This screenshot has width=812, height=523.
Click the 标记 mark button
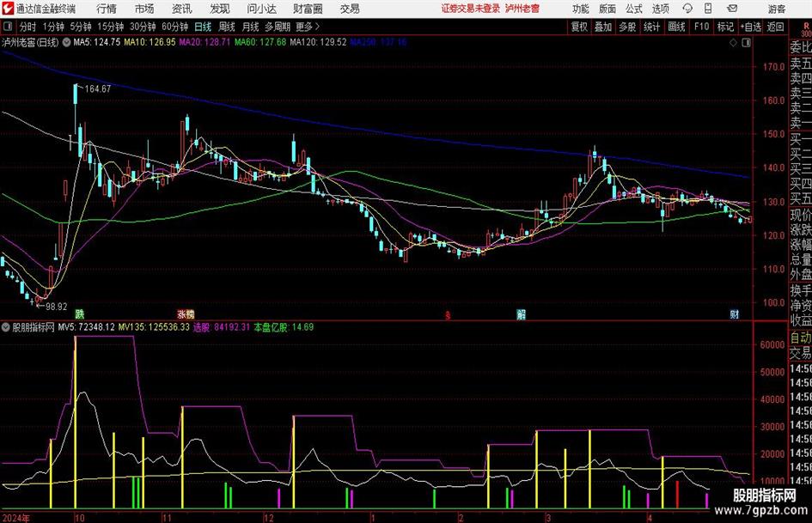725,27
